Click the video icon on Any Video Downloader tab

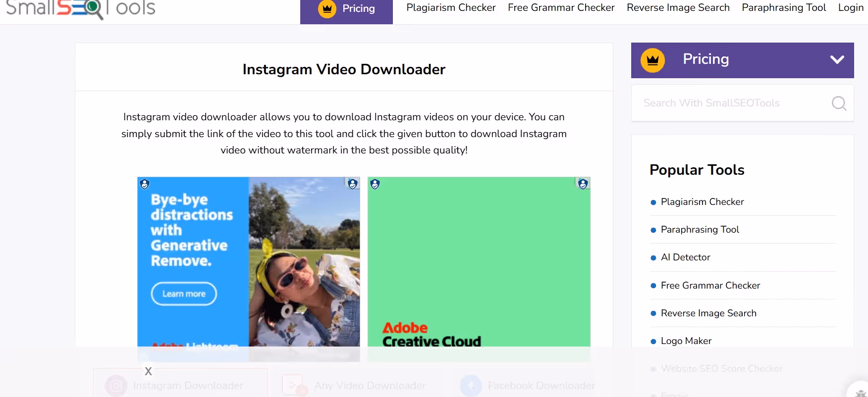point(294,386)
